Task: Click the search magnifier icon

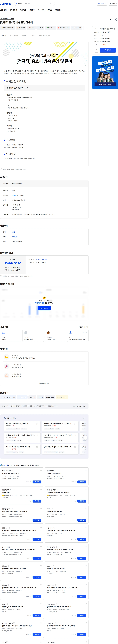Action: click(51, 4)
